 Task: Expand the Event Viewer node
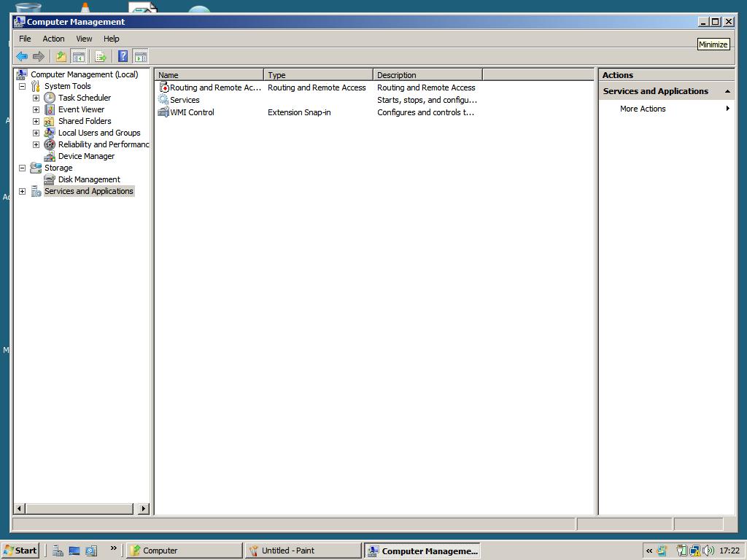click(x=36, y=109)
